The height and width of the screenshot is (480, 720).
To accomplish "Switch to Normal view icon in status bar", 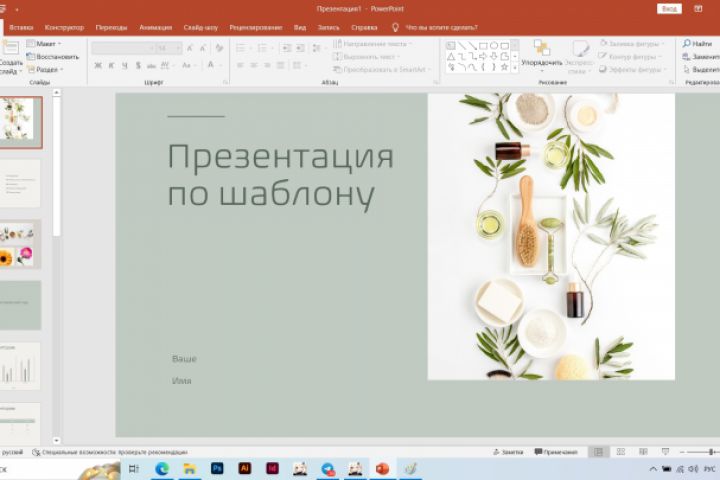I will click(598, 452).
